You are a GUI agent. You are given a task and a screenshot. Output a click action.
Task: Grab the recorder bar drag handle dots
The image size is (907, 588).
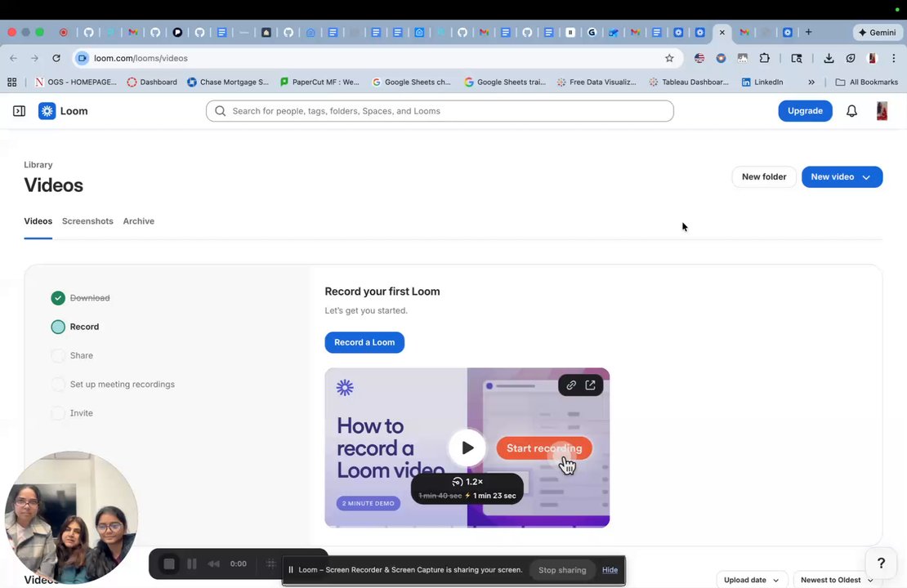[270, 563]
